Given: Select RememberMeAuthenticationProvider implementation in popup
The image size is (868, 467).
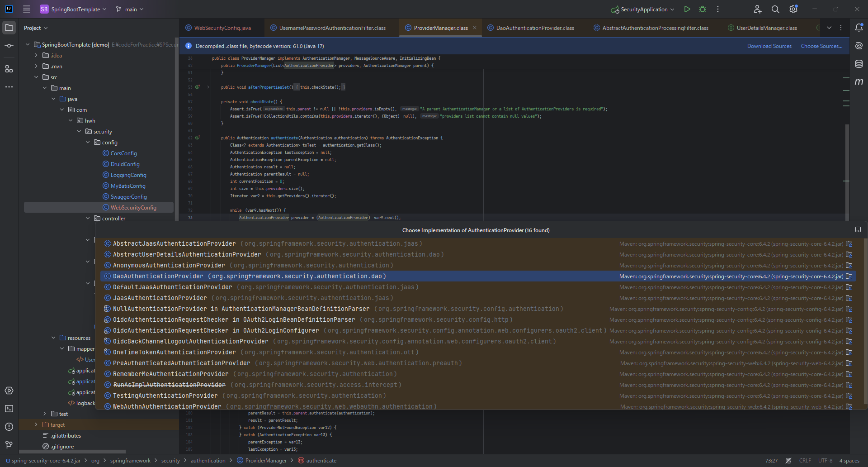Looking at the screenshot, I should 478,374.
